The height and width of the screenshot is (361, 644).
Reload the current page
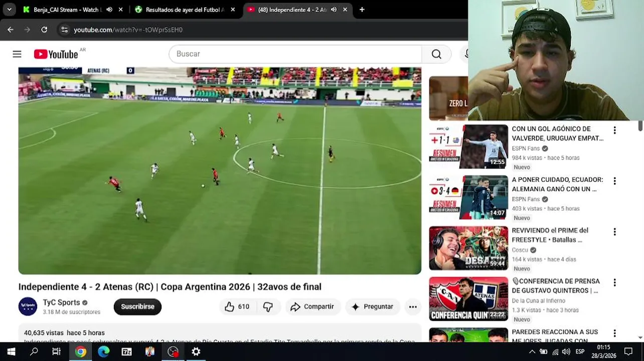44,30
